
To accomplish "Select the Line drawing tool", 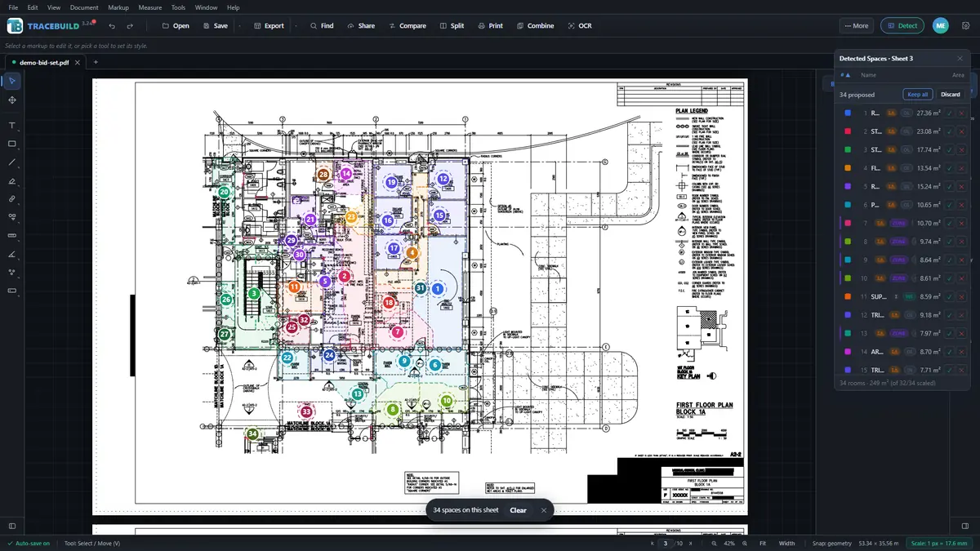I will coord(11,162).
